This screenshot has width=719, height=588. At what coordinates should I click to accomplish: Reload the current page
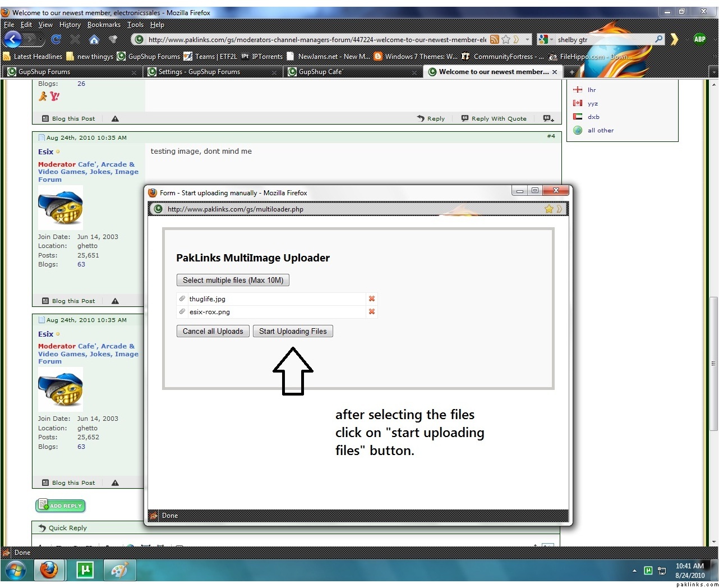tap(56, 39)
